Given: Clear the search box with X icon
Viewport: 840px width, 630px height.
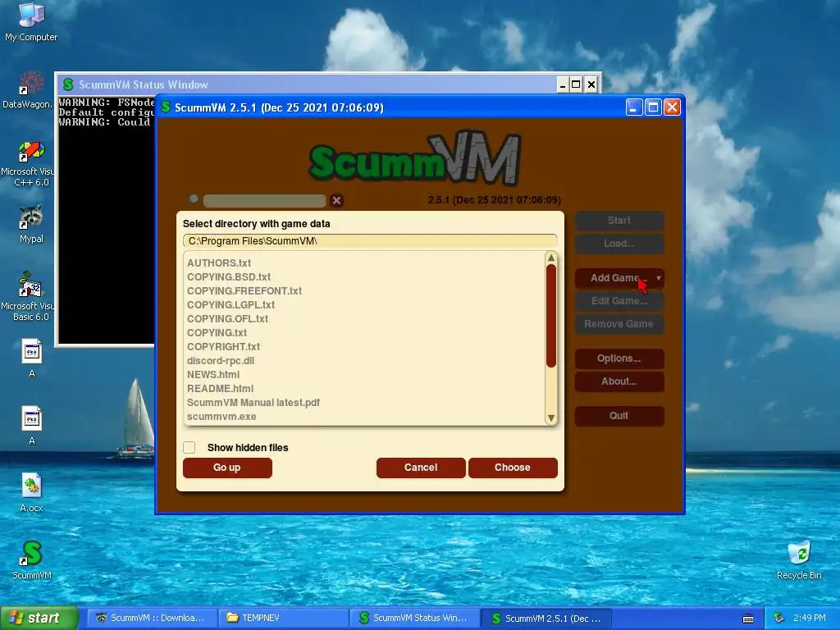Looking at the screenshot, I should click(336, 200).
